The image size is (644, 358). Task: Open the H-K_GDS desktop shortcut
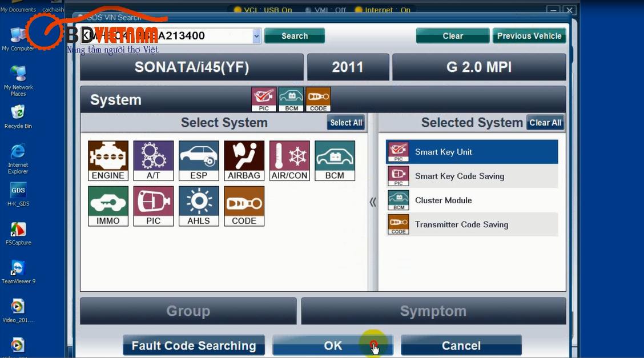(18, 194)
